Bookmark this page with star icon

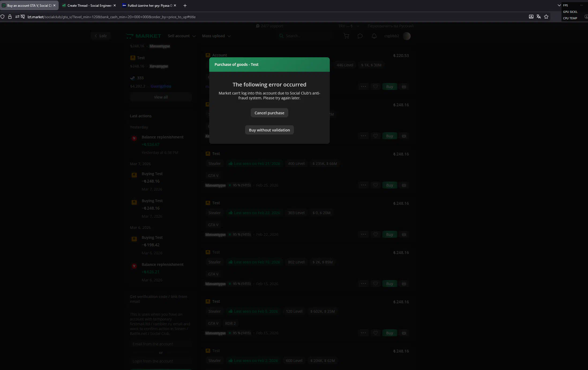(546, 17)
